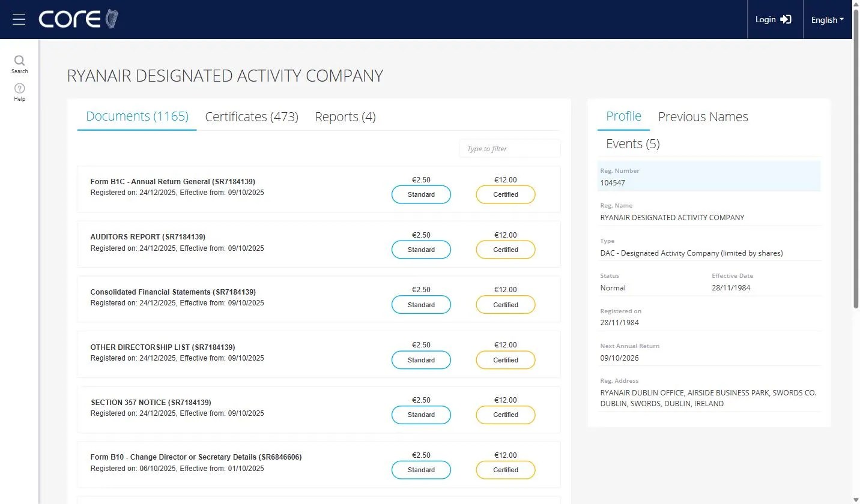This screenshot has width=860, height=504.
Task: Open the English language dropdown
Action: pos(827,20)
